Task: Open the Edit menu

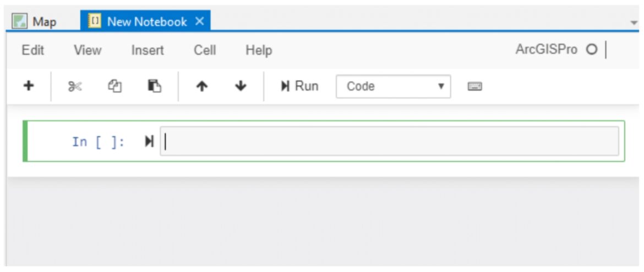Action: point(33,51)
